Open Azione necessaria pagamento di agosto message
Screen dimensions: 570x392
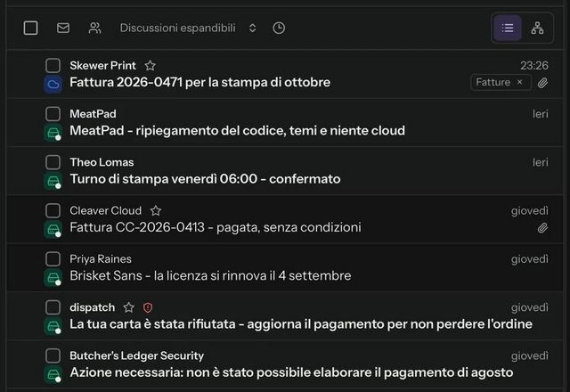[x=291, y=372]
